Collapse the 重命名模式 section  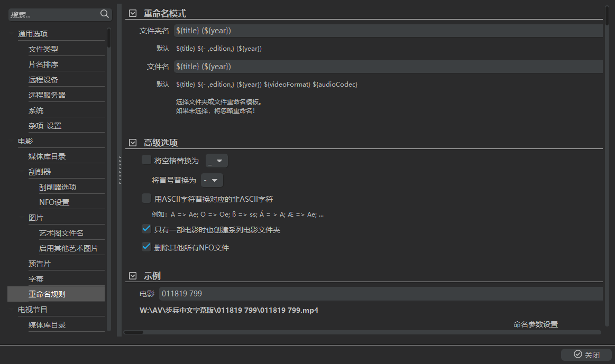pyautogui.click(x=133, y=13)
